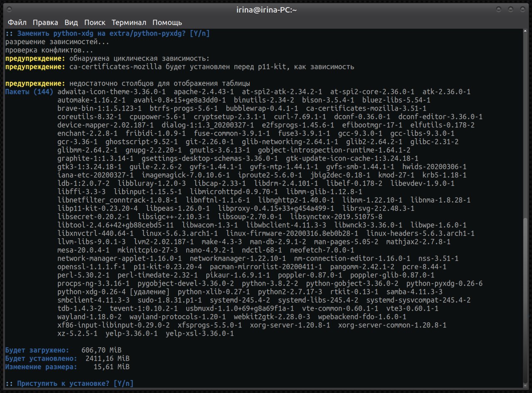Click warning about 'недостаточно столбцов' line
This screenshot has height=393, width=532.
[128, 83]
